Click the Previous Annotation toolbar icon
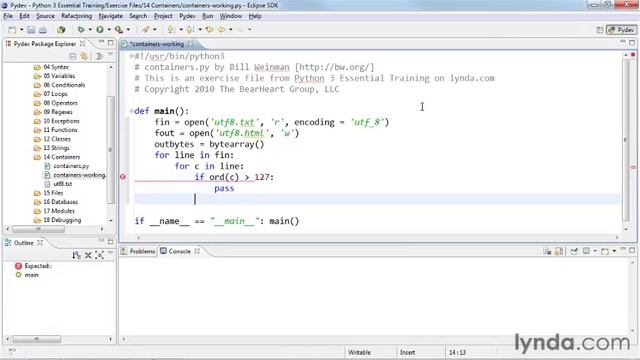 [190, 29]
